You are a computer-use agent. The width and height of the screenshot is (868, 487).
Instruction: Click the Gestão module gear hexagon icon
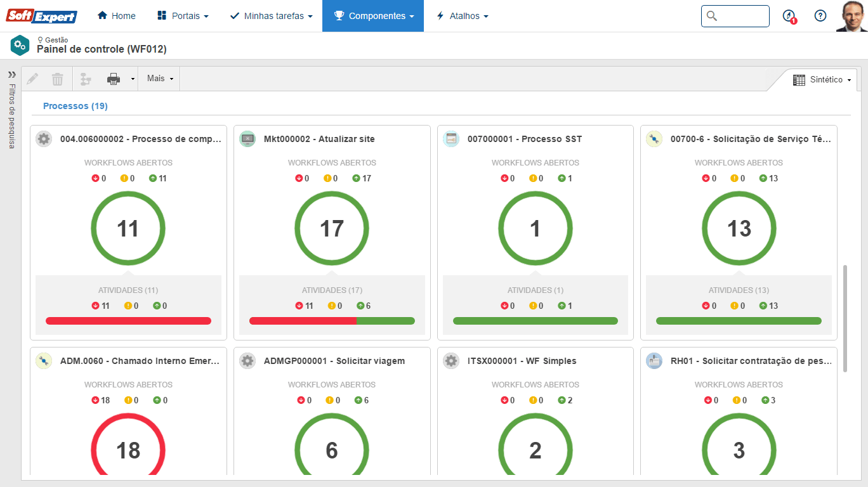(x=20, y=45)
